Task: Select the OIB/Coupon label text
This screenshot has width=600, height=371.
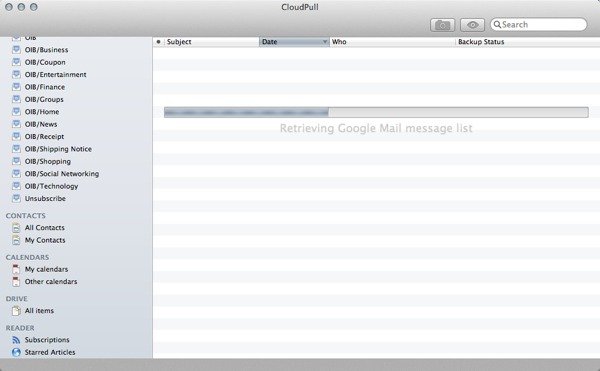Action: click(45, 62)
